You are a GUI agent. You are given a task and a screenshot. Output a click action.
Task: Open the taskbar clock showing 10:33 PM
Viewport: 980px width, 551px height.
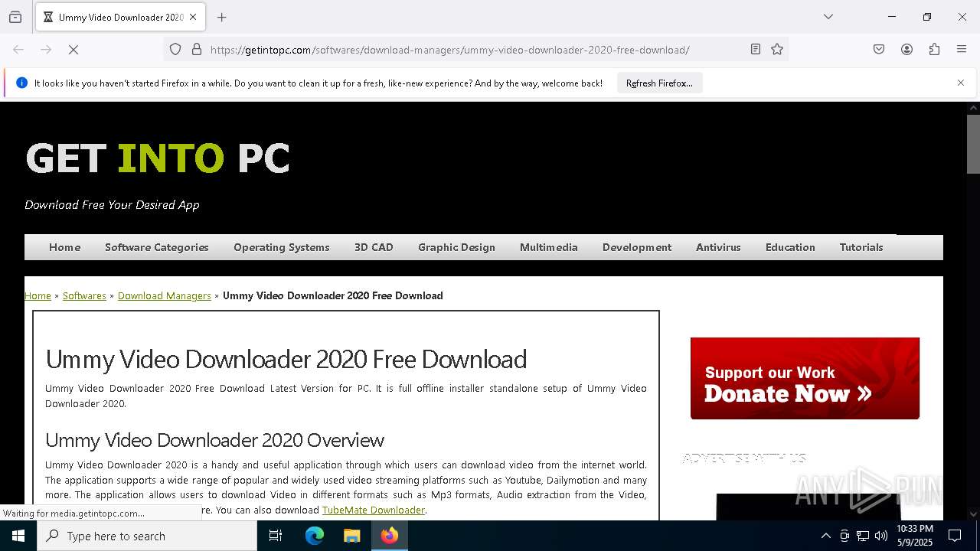point(915,536)
